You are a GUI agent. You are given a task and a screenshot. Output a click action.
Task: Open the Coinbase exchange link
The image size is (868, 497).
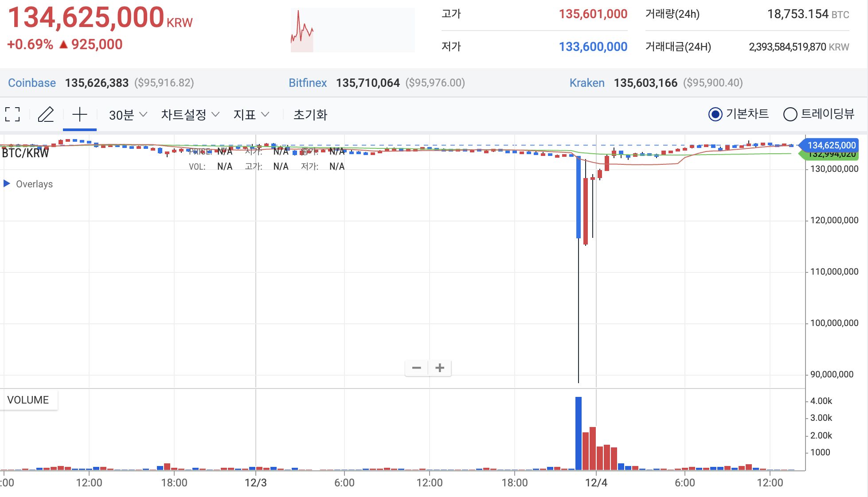pos(32,83)
